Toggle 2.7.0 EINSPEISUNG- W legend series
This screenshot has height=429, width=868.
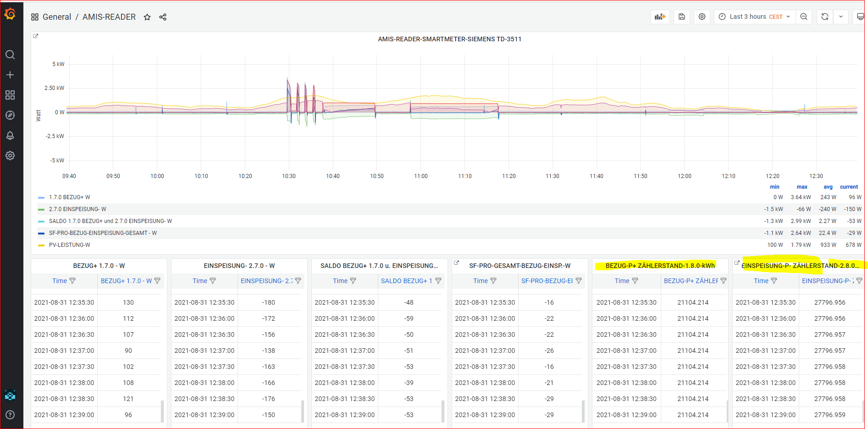pyautogui.click(x=77, y=209)
